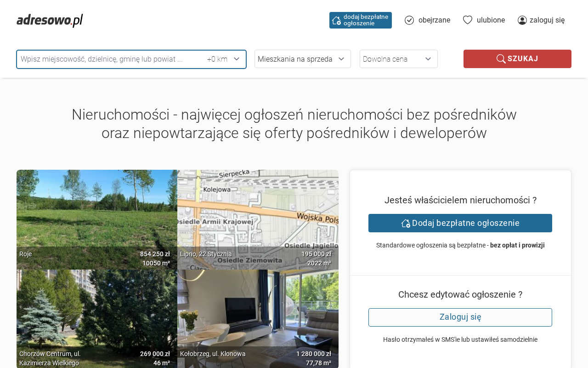Expand the +0 km distance dropdown
The image size is (588, 368).
(x=224, y=59)
